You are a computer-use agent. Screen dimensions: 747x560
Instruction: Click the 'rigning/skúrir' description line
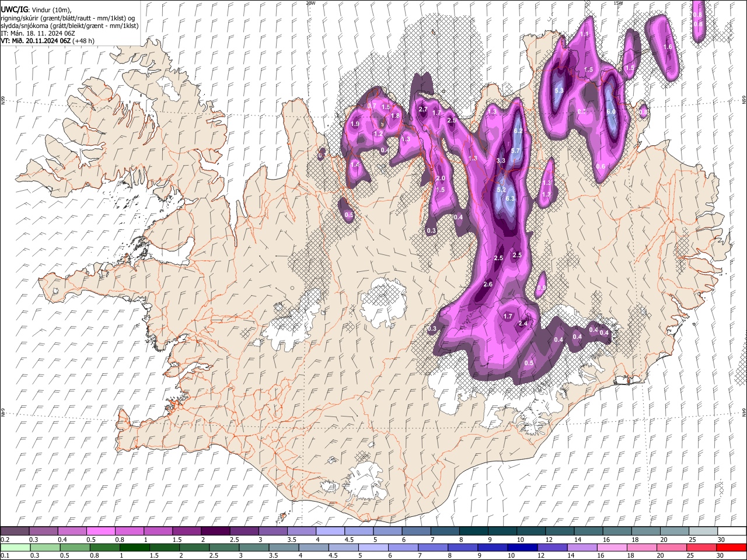click(x=68, y=18)
